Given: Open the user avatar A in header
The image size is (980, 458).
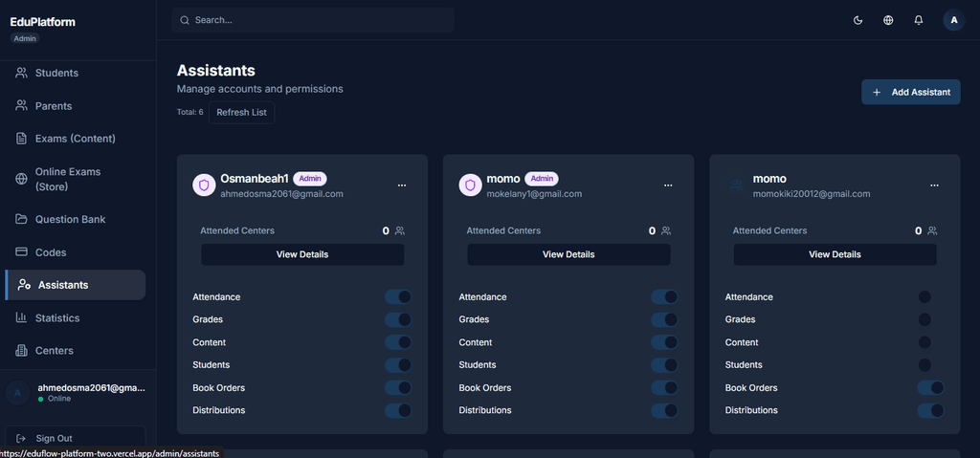Looking at the screenshot, I should 954,20.
